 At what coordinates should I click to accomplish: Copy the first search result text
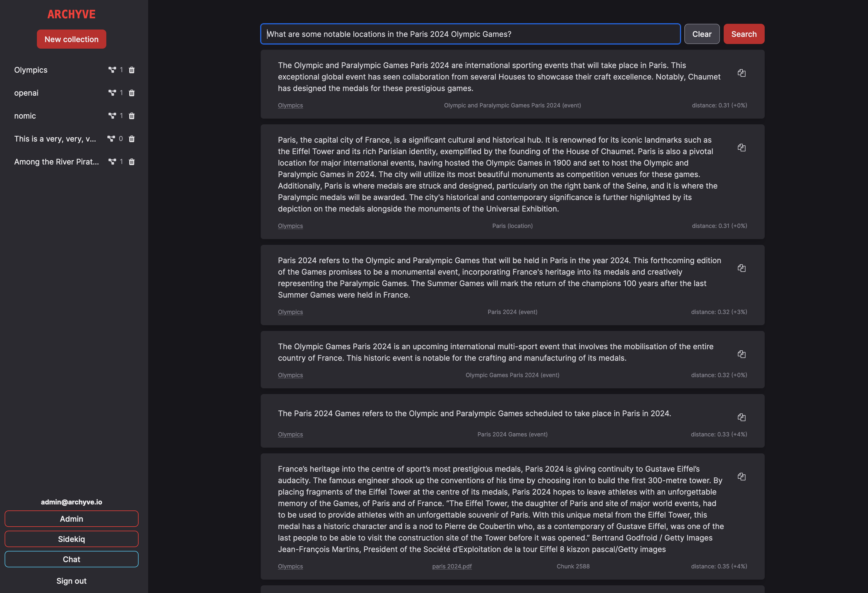741,73
